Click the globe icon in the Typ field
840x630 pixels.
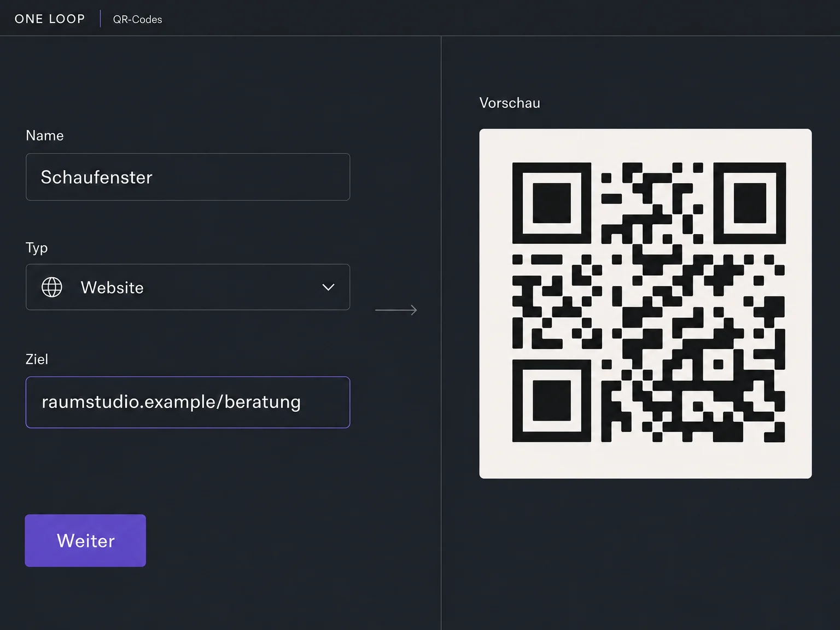coord(52,287)
